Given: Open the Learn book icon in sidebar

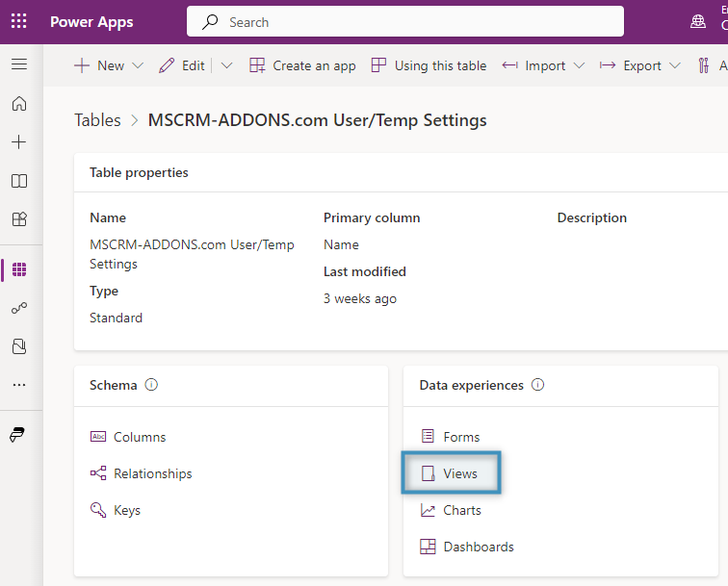Looking at the screenshot, I should (x=19, y=181).
